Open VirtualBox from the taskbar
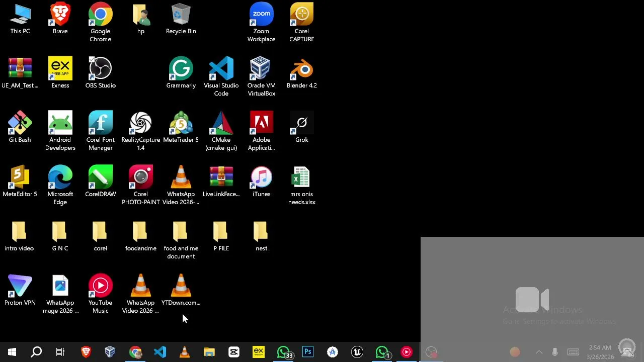 110,352
